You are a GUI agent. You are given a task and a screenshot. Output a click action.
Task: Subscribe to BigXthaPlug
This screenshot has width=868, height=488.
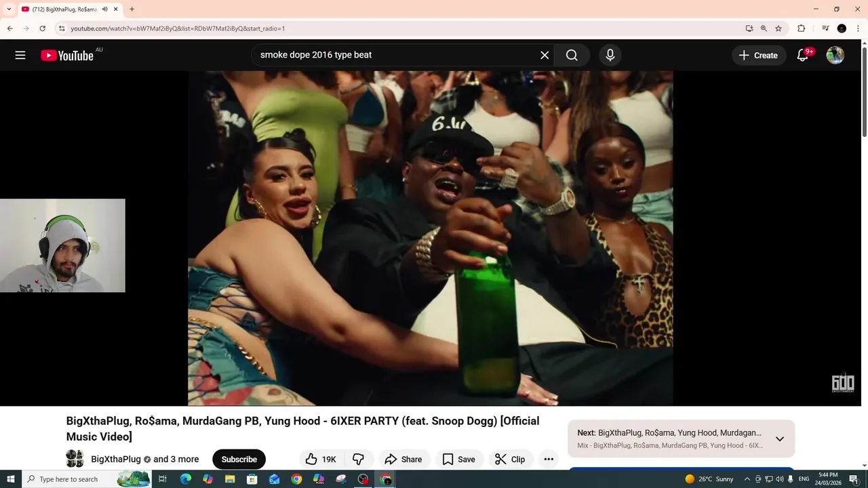(x=239, y=459)
